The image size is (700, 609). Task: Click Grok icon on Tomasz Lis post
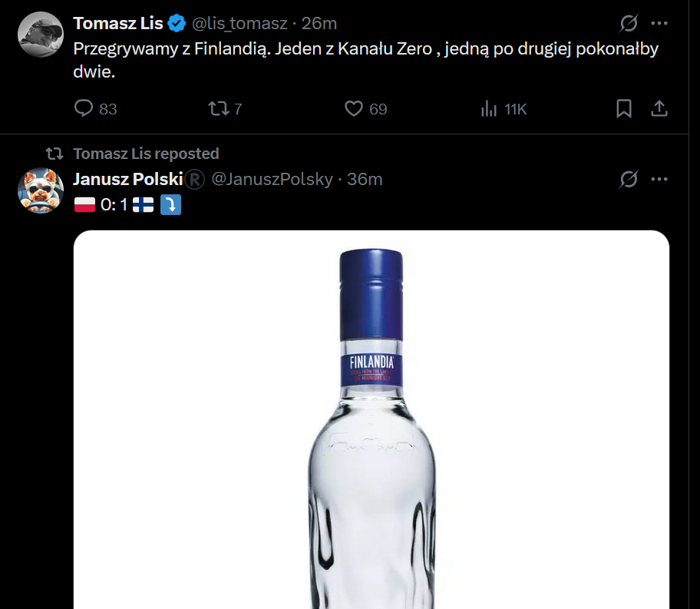click(628, 24)
